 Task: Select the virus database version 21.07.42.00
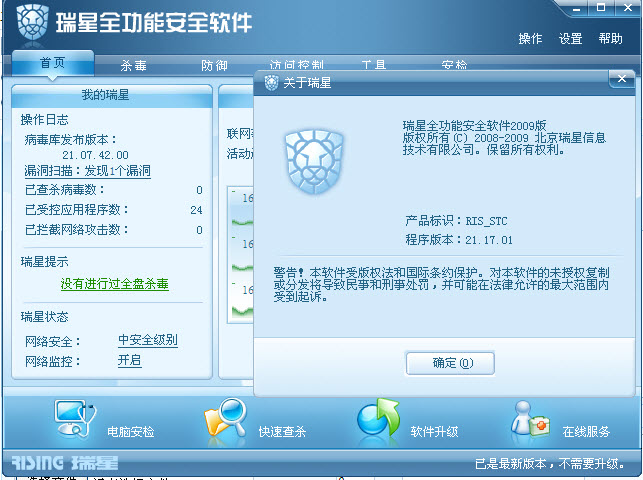pos(96,155)
